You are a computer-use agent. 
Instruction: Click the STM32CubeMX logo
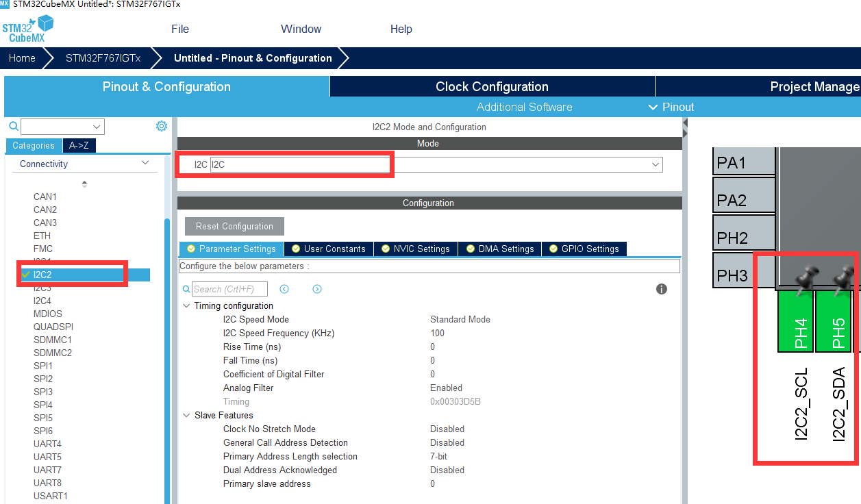click(x=27, y=29)
